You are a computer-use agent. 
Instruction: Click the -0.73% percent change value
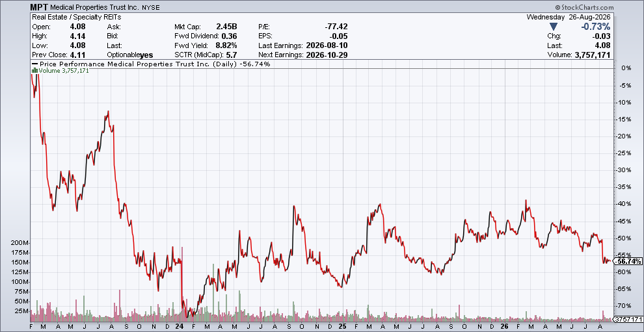point(595,27)
